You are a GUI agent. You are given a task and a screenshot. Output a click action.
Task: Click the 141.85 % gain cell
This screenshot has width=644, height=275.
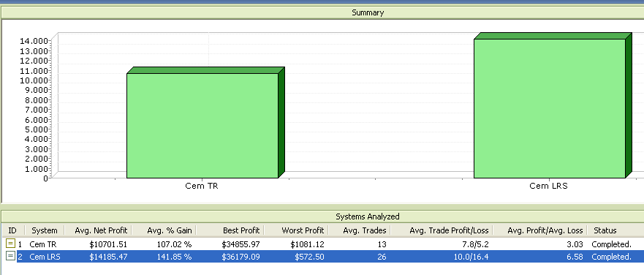point(174,257)
